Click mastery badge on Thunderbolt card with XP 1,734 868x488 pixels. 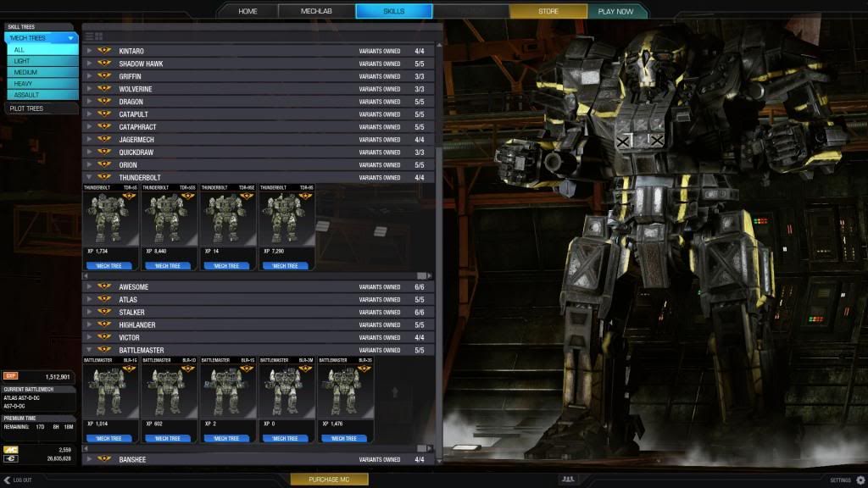pos(130,197)
